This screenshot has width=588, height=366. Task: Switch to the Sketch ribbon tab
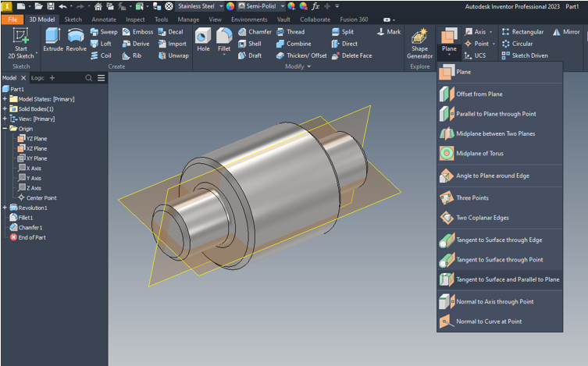pos(73,20)
